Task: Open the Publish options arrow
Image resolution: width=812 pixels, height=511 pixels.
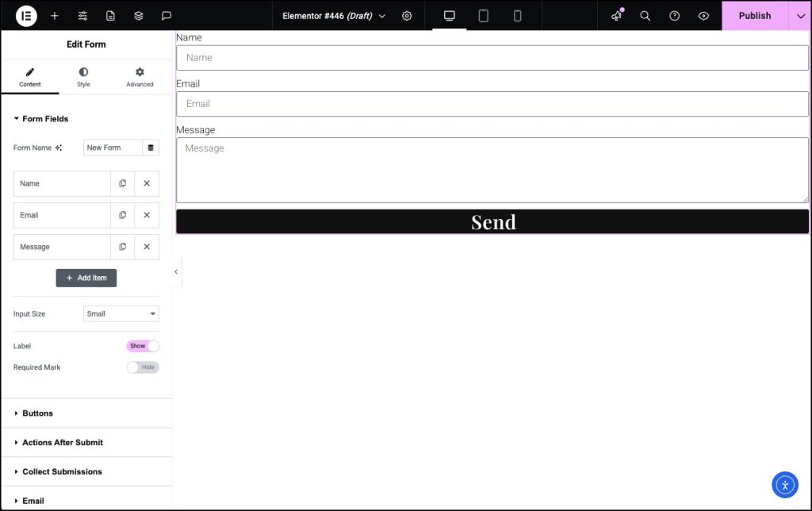Action: (800, 16)
